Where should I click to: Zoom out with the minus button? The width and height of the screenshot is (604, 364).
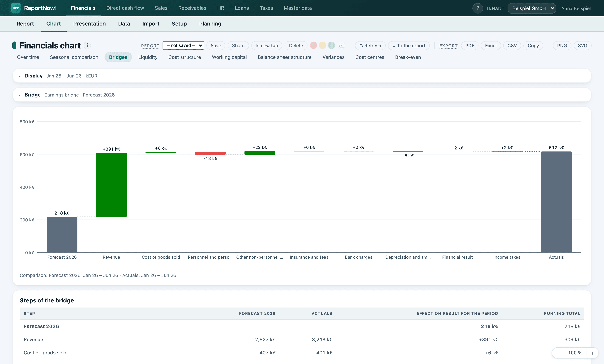[557, 353]
